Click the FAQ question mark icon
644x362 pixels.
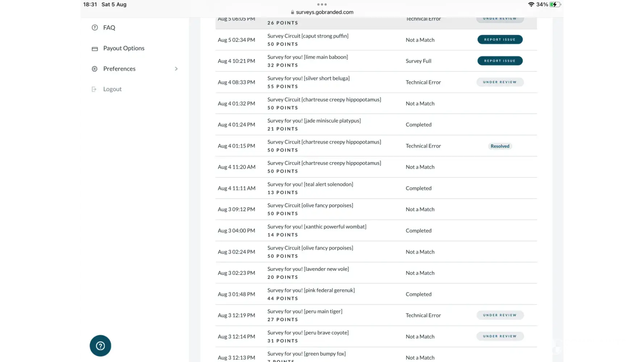95,28
